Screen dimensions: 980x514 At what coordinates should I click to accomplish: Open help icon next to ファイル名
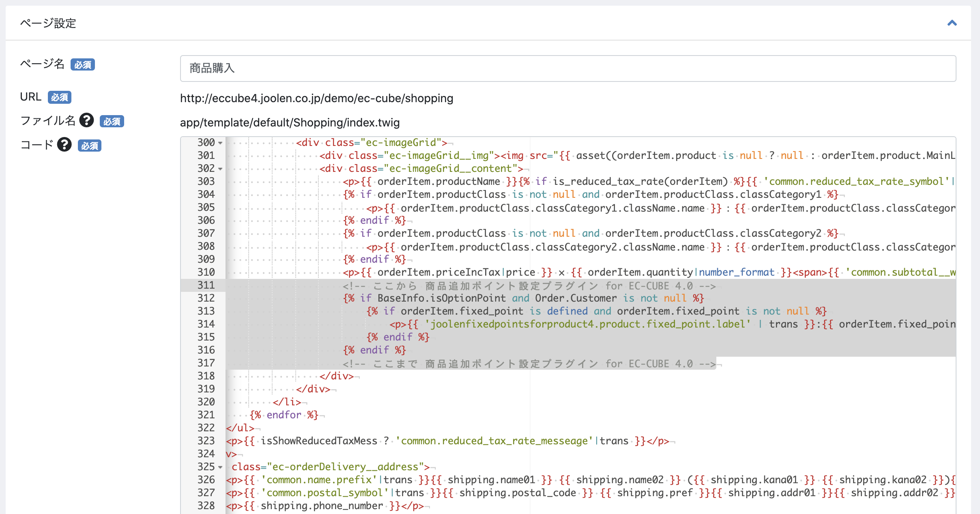point(86,120)
